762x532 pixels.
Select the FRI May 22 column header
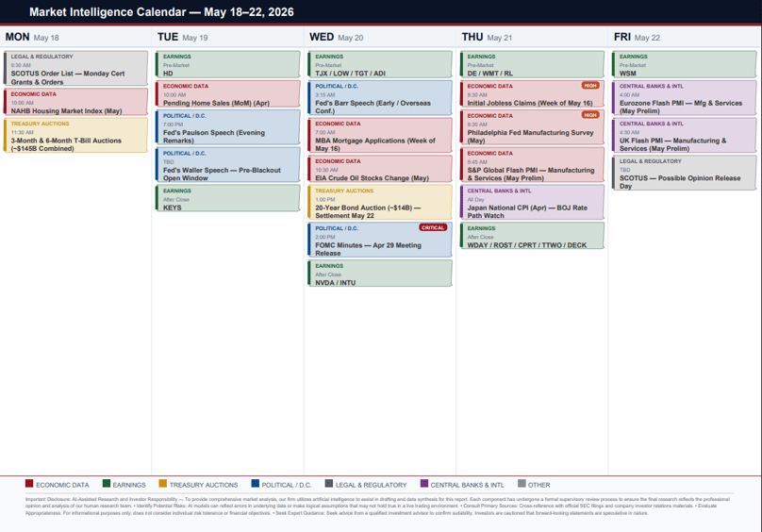(638, 38)
